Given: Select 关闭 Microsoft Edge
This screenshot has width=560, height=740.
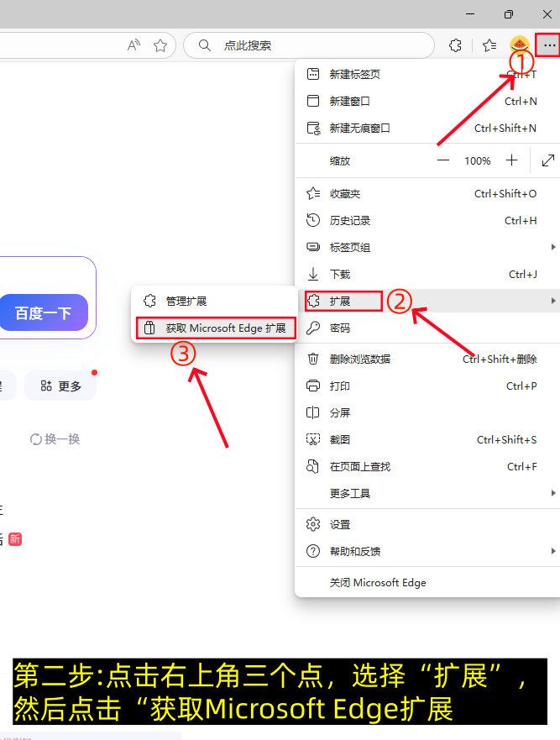Looking at the screenshot, I should click(427, 583).
